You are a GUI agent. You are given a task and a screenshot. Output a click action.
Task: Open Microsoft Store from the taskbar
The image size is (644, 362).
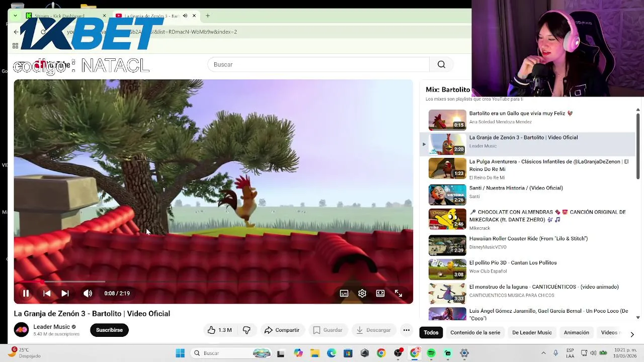click(x=348, y=353)
